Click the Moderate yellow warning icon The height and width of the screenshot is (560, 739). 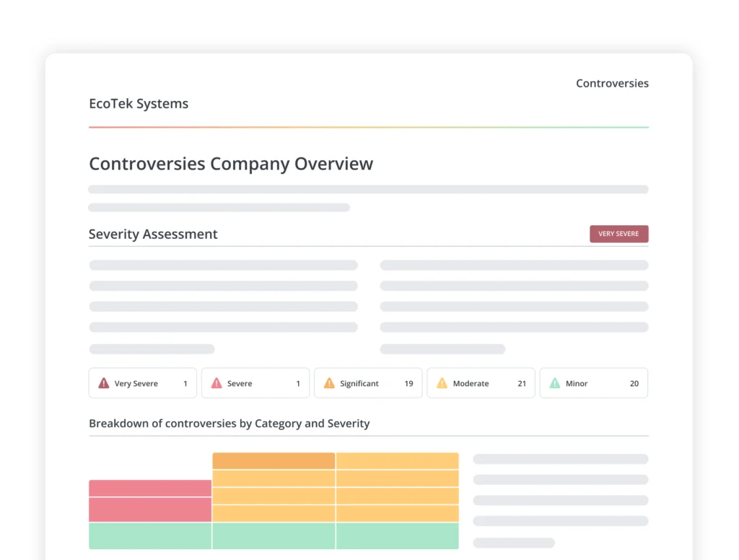pyautogui.click(x=442, y=383)
